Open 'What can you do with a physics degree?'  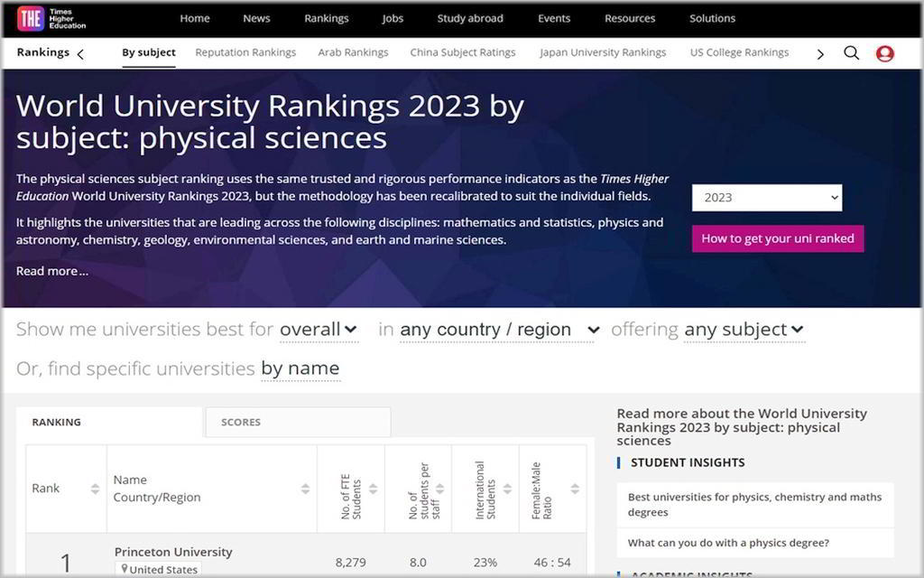pos(728,543)
